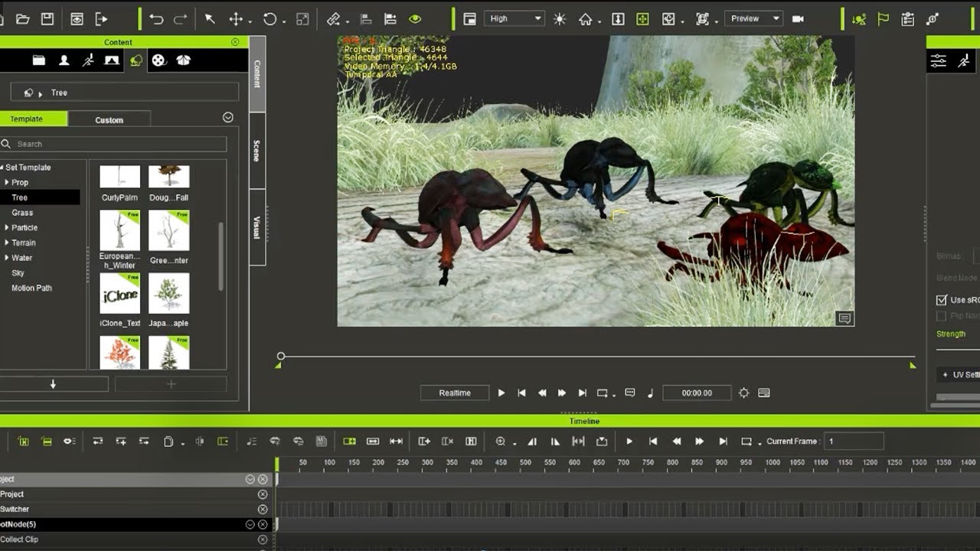Click the video camera record icon
The width and height of the screenshot is (980, 551).
[x=798, y=19]
